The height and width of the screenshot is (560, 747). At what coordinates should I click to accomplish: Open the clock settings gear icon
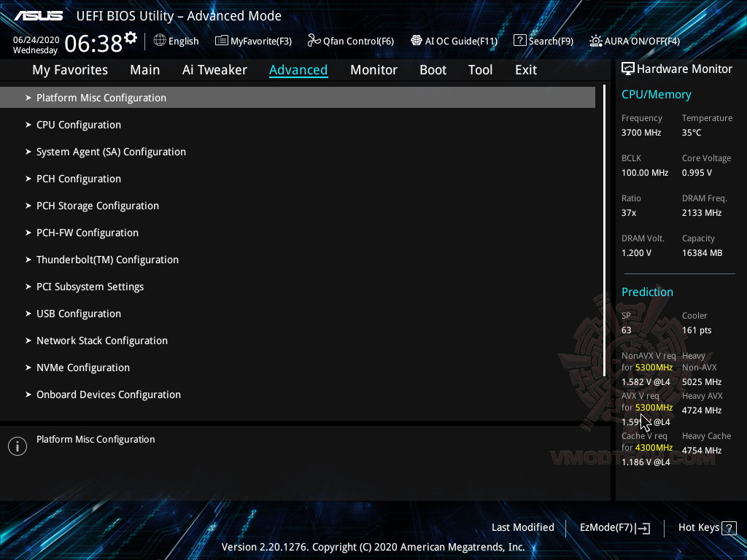coord(131,38)
